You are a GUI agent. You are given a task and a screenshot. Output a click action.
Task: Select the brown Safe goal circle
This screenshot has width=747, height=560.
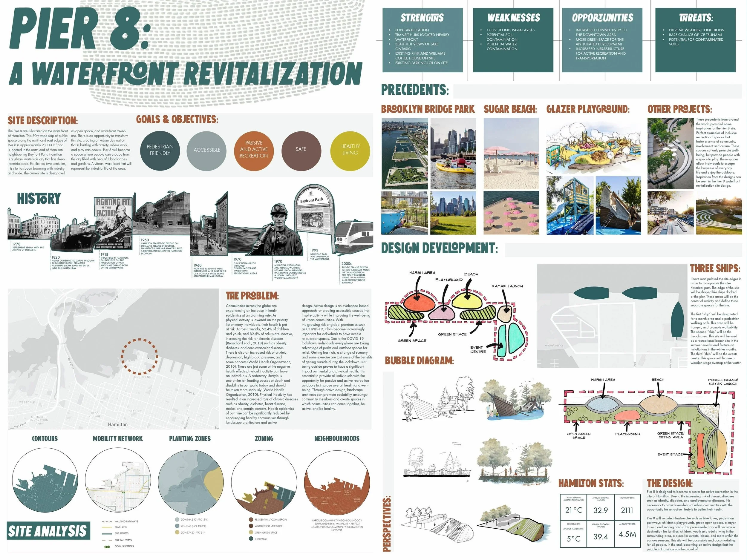(x=301, y=151)
